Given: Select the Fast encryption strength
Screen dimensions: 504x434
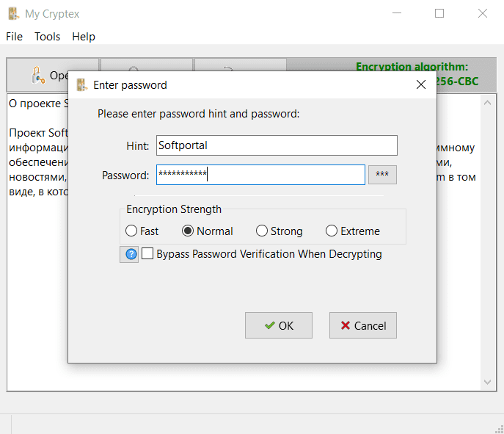Looking at the screenshot, I should (131, 231).
